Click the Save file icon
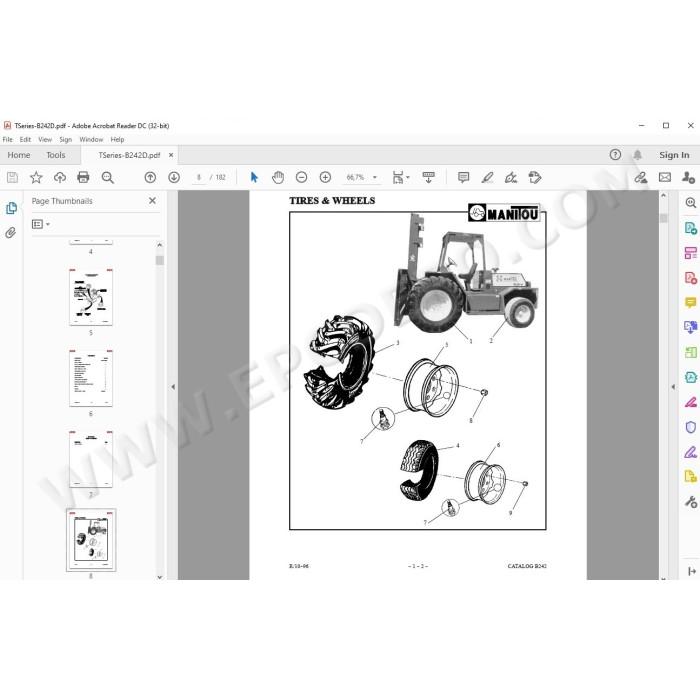This screenshot has height=700, width=700. coord(12,177)
